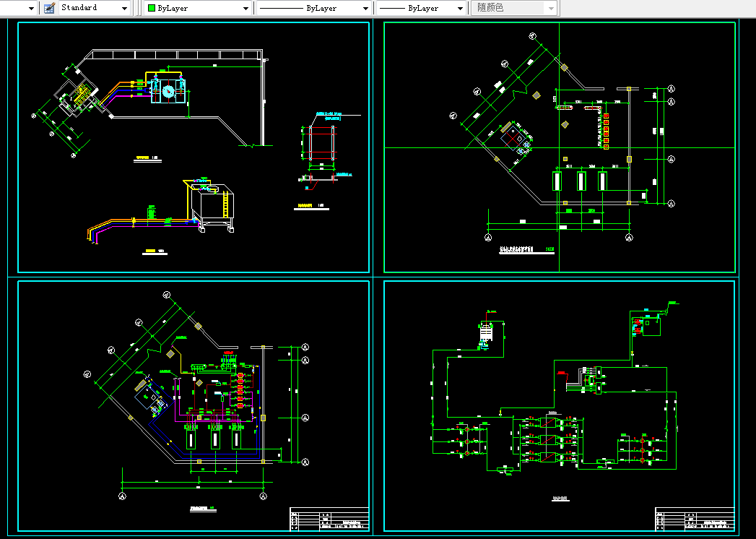This screenshot has height=539, width=756.
Task: Select the cyan cooling tower plan with circle
Action: click(168, 91)
